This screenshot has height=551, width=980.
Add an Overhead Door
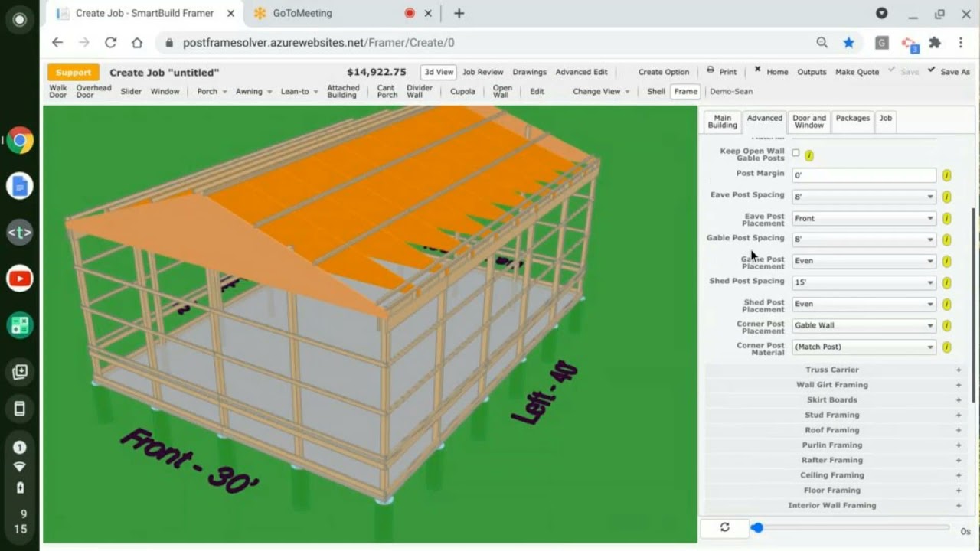pos(93,91)
